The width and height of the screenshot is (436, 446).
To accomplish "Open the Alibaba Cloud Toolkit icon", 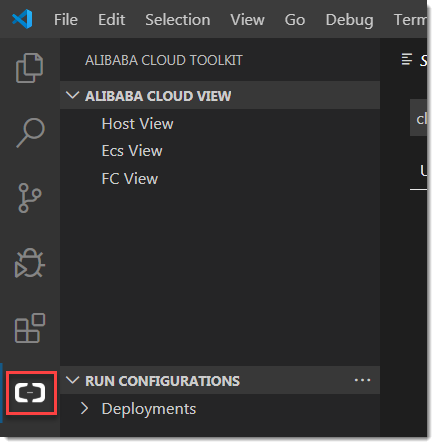I will (30, 393).
